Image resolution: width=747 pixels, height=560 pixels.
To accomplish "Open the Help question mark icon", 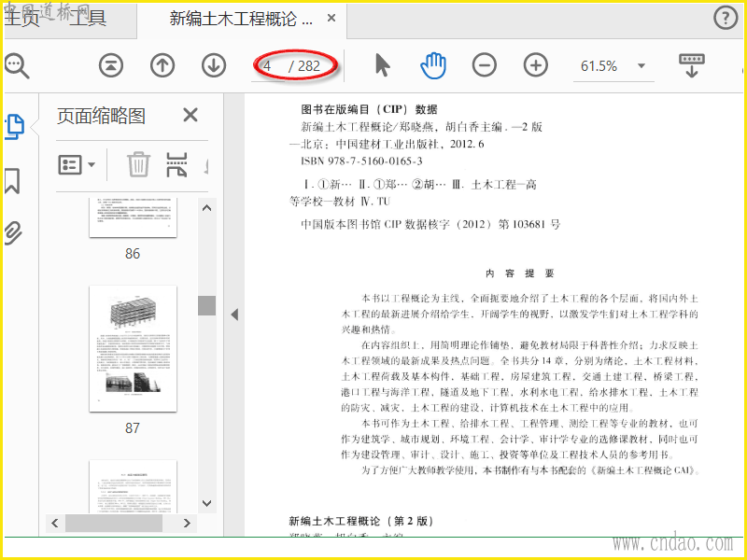I will [726, 18].
